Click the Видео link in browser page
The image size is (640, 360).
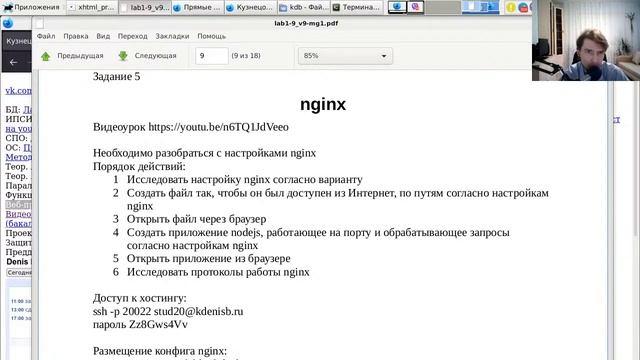[x=18, y=214]
